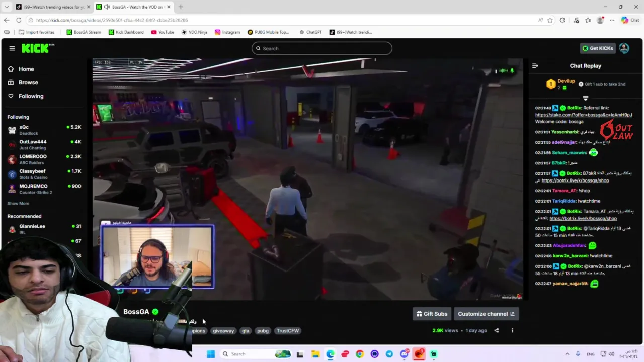Open the ENG language switcher

(x=590, y=354)
